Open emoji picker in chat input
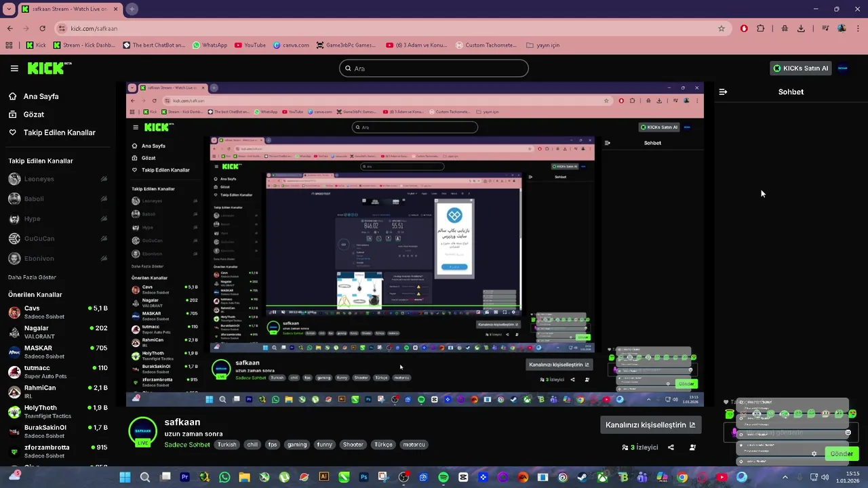868x488 pixels. [x=848, y=432]
